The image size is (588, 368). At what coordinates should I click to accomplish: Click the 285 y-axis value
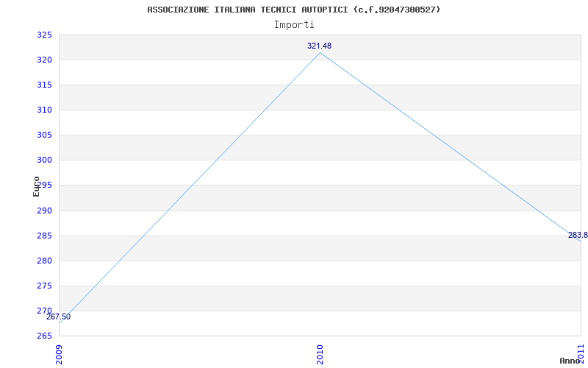point(44,236)
